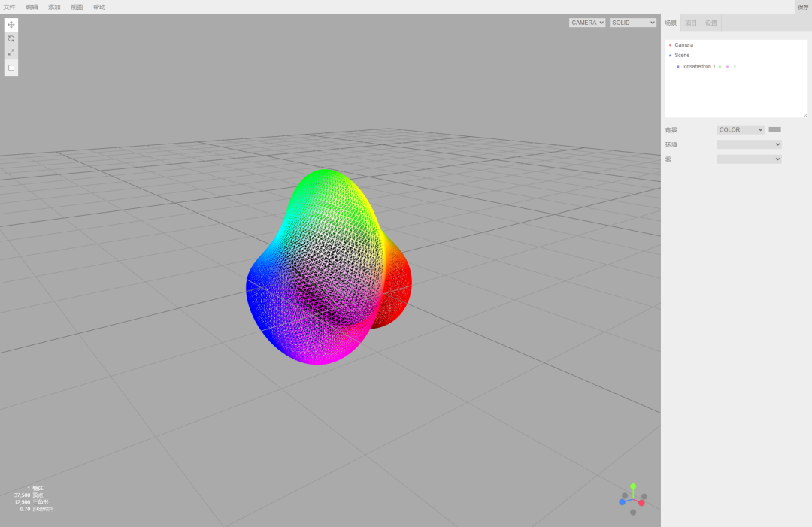Open the 帮助 (Help) menu

pyautogui.click(x=99, y=7)
